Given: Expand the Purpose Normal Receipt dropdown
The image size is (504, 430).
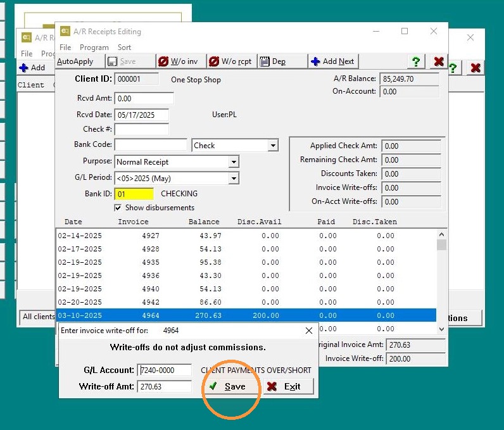Looking at the screenshot, I should point(234,162).
